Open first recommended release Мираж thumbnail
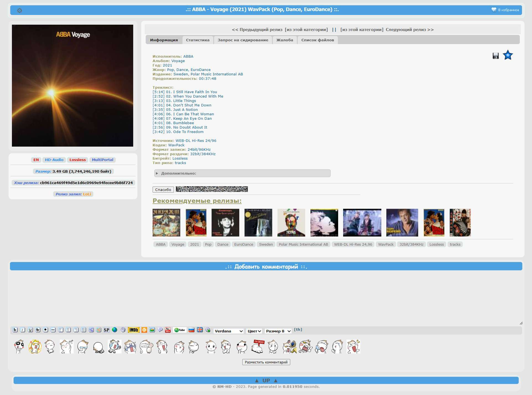The image size is (532, 395). pyautogui.click(x=166, y=223)
